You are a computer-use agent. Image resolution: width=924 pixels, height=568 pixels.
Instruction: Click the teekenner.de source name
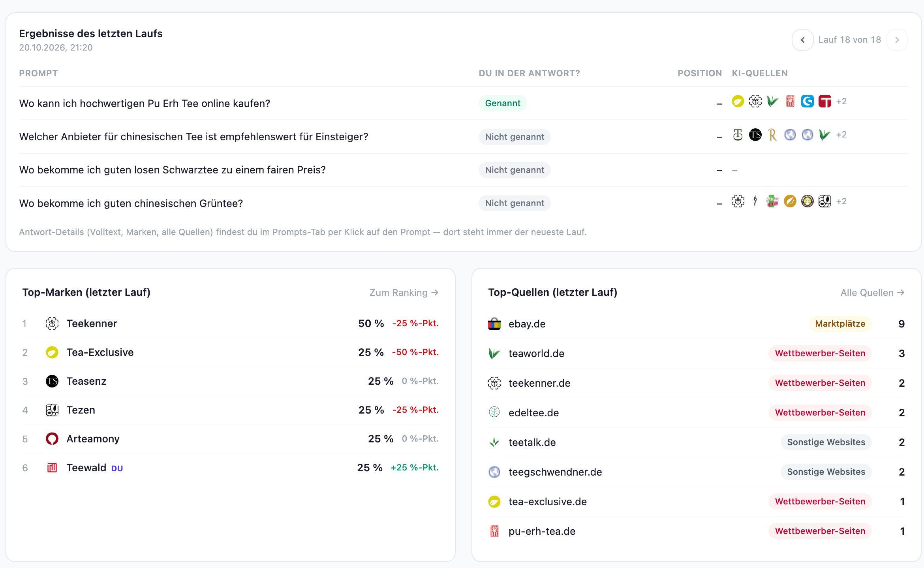click(539, 383)
